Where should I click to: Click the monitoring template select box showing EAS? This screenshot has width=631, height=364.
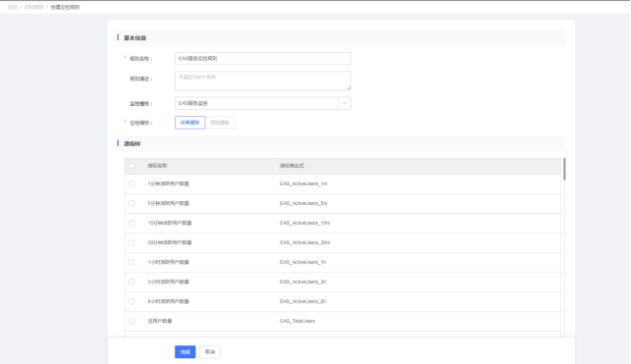263,103
